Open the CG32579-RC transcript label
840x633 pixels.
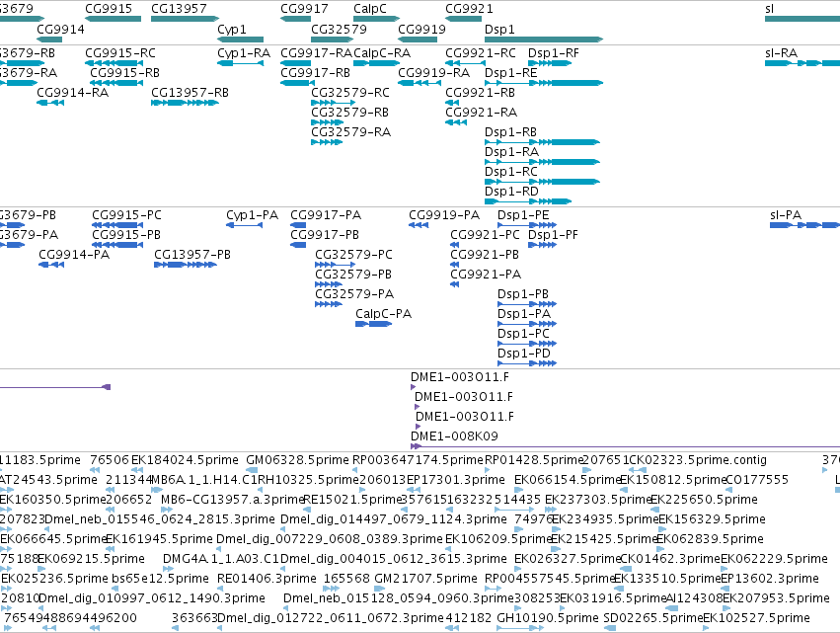coord(350,93)
